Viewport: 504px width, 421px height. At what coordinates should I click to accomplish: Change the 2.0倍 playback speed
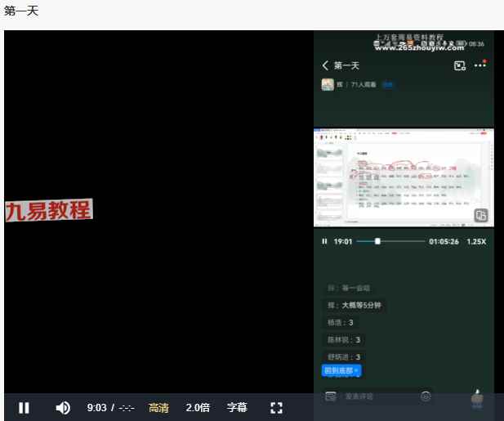coord(198,408)
